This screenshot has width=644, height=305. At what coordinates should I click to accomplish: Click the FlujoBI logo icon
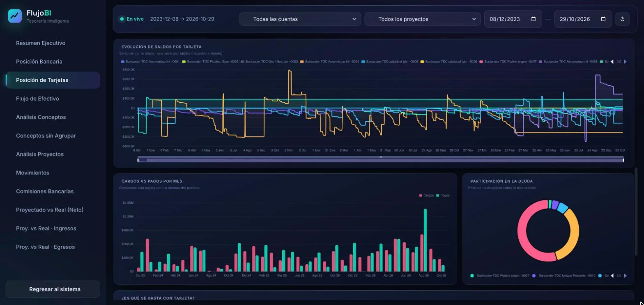15,16
